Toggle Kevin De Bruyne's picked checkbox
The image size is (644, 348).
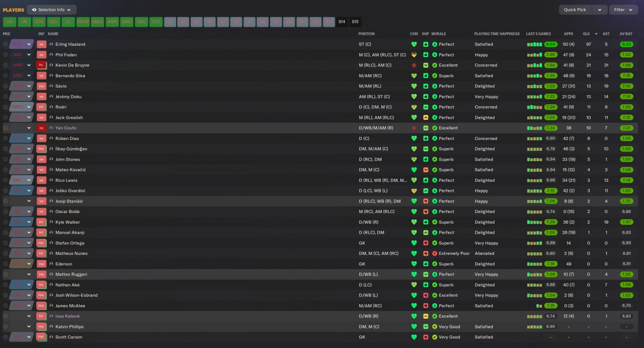point(6,65)
